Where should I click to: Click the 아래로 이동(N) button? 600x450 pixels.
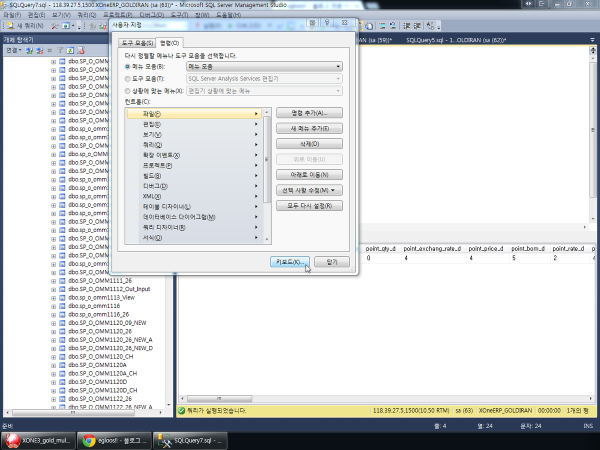coord(309,175)
